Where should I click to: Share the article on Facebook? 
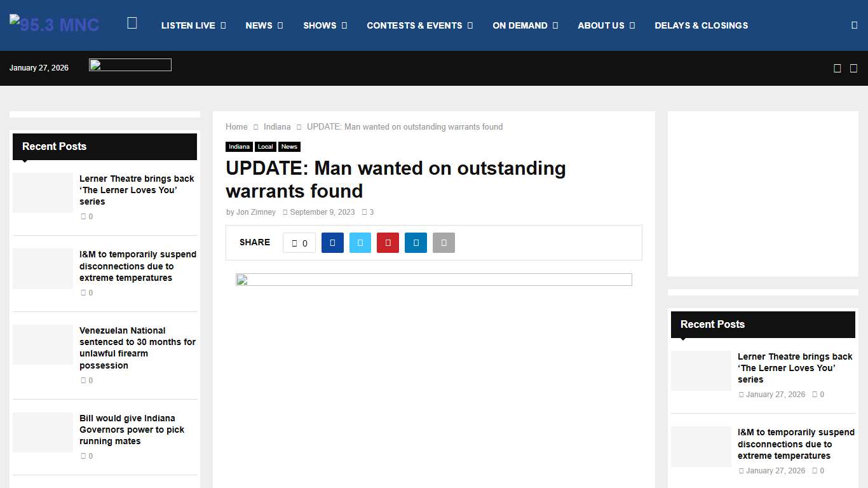point(332,243)
